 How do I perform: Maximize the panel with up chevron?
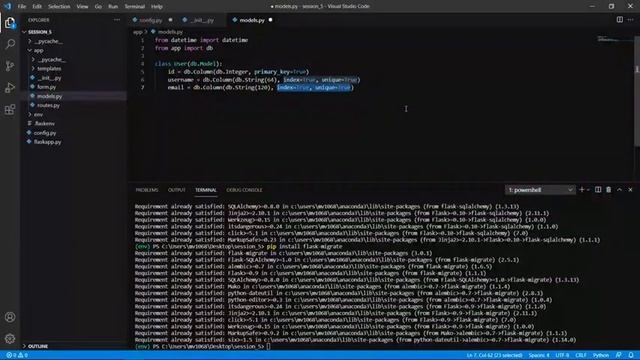pos(620,190)
